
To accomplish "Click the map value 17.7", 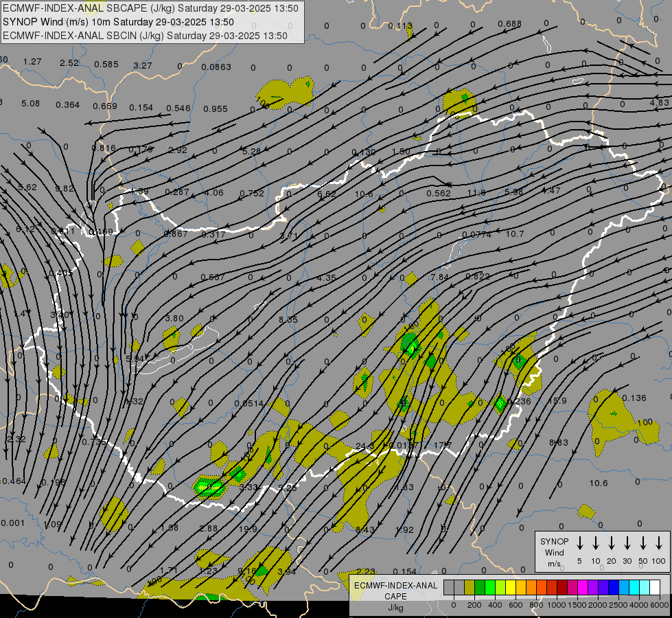I will [x=443, y=446].
